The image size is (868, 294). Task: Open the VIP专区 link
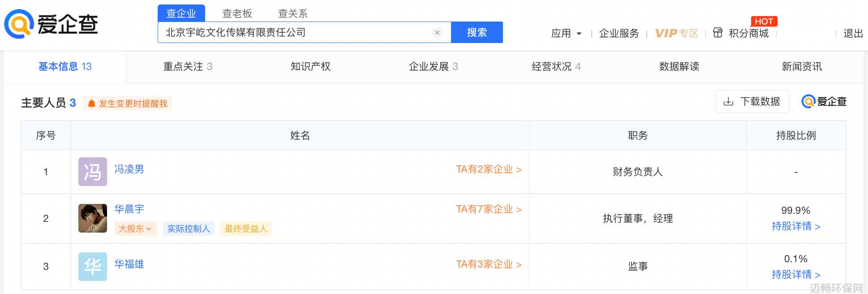[x=676, y=34]
